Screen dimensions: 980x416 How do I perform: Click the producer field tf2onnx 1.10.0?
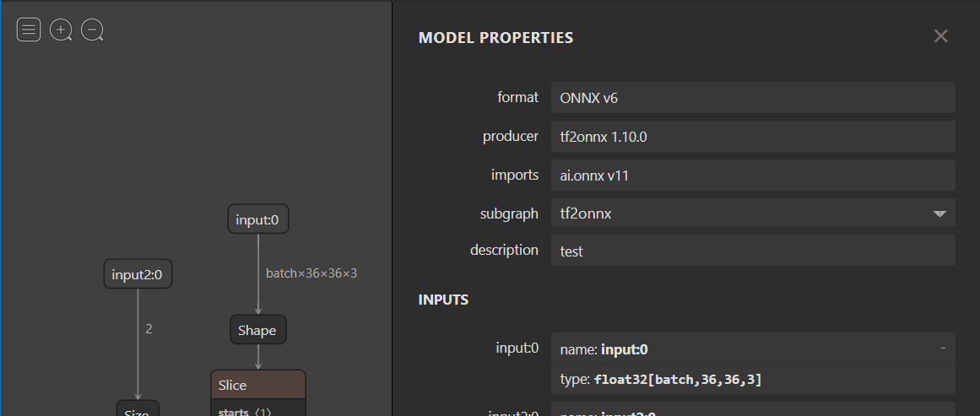(752, 137)
